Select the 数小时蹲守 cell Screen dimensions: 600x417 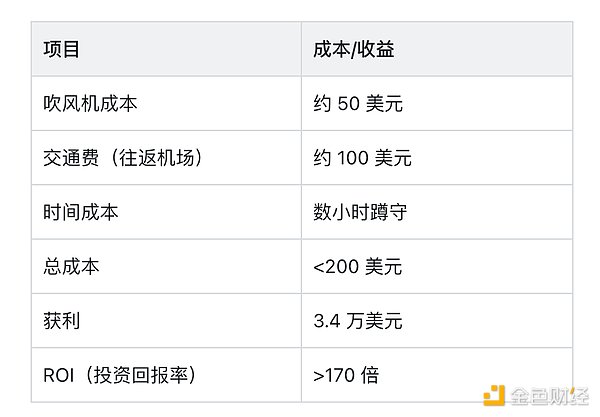(360, 212)
